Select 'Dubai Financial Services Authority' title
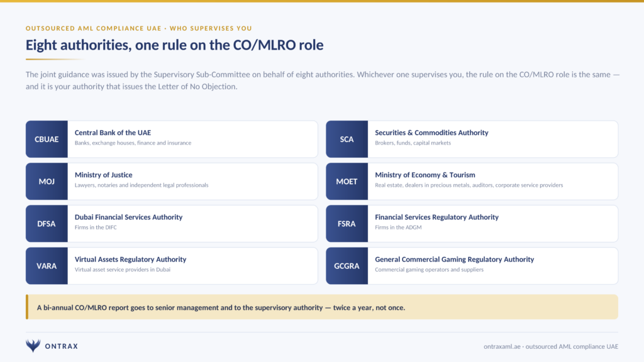The height and width of the screenshot is (362, 644). [x=128, y=217]
